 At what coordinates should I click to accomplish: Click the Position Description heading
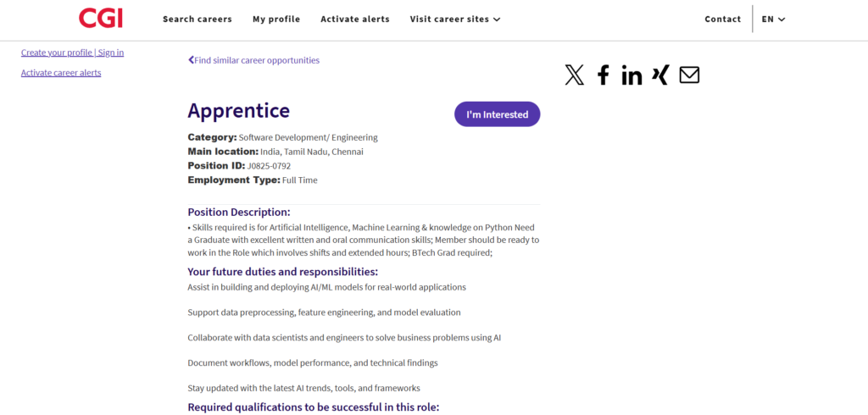click(x=239, y=213)
